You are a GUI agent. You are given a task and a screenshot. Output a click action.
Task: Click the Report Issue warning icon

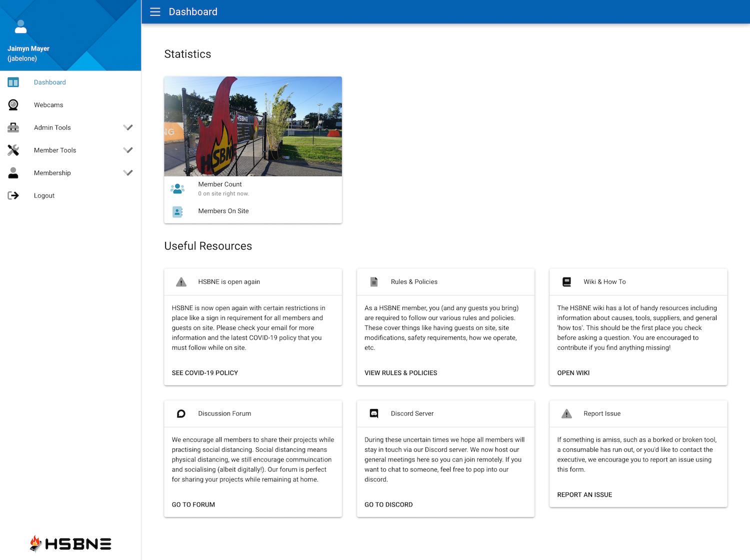[566, 413]
